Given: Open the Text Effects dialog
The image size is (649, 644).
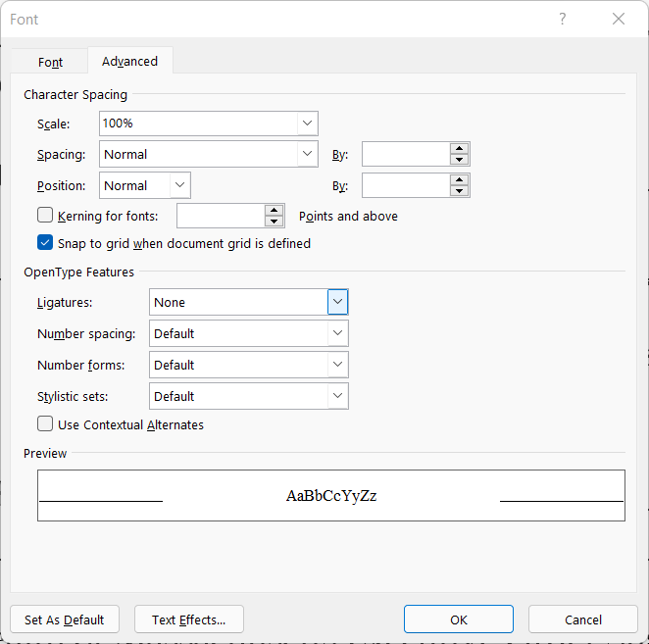Looking at the screenshot, I should pos(189,619).
